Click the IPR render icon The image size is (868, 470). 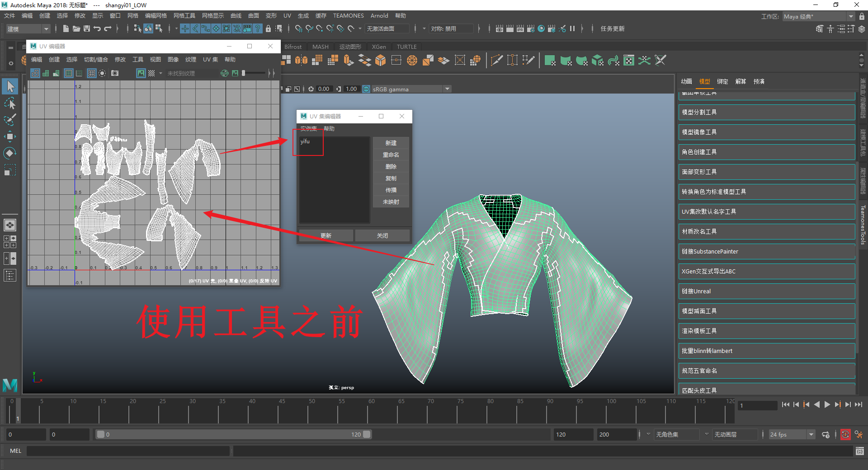point(520,28)
